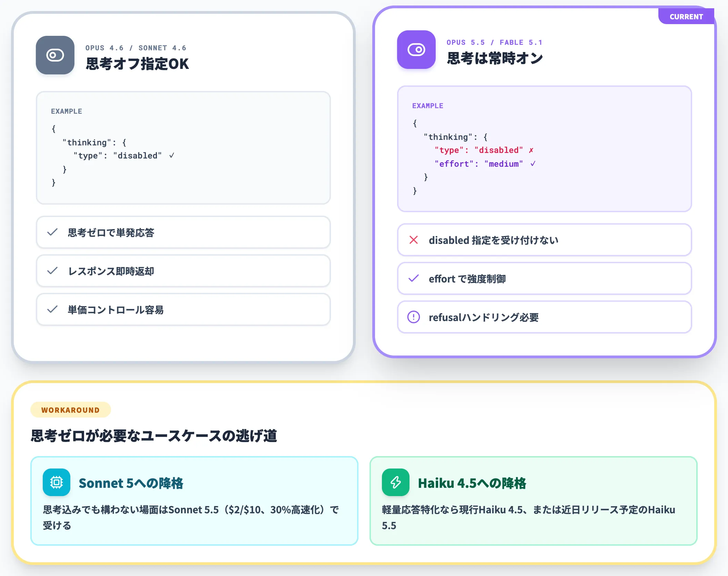Click the checkmark icon next to 単価コントロール容易
The height and width of the screenshot is (576, 728).
point(52,309)
